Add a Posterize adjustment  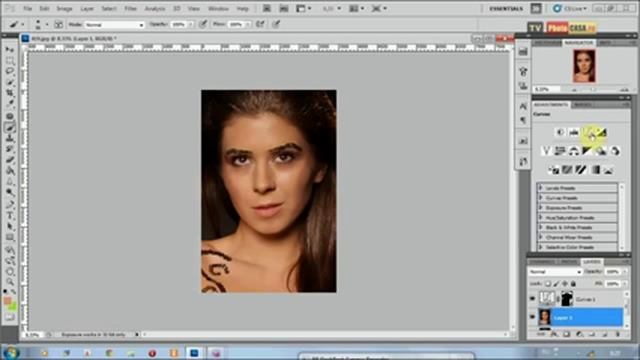pos(567,170)
